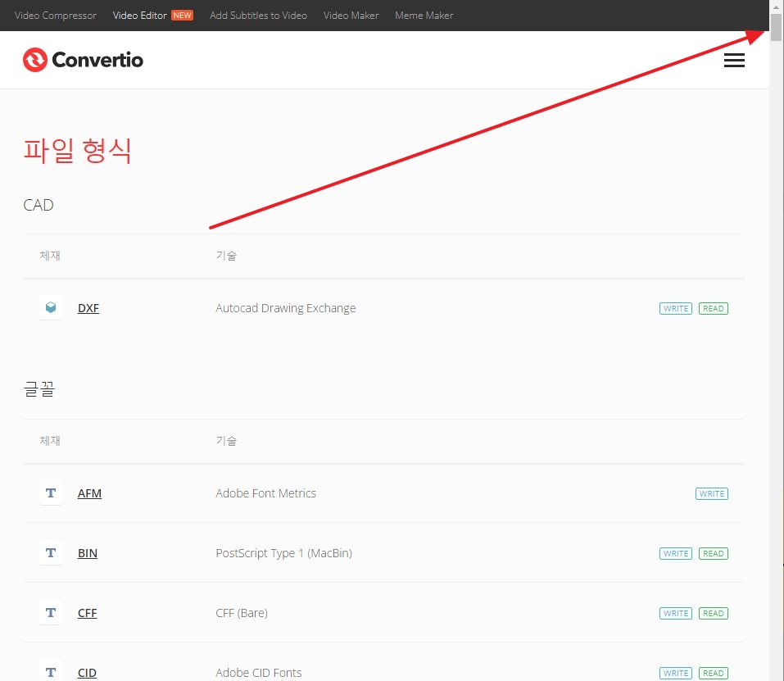Click 기술 column header in 글꼴 table
The image size is (784, 681).
(226, 441)
